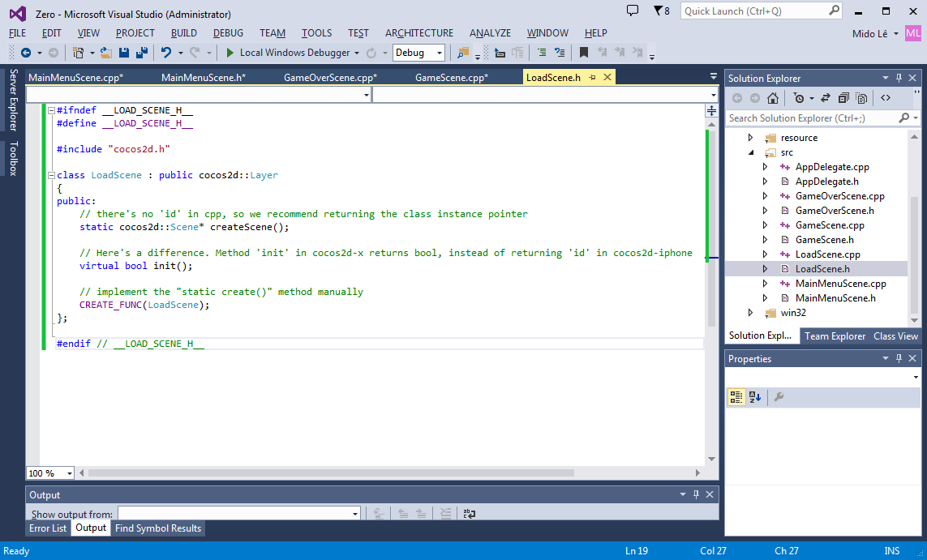Open the Toolbox side tab
927x560 pixels.
(x=13, y=158)
